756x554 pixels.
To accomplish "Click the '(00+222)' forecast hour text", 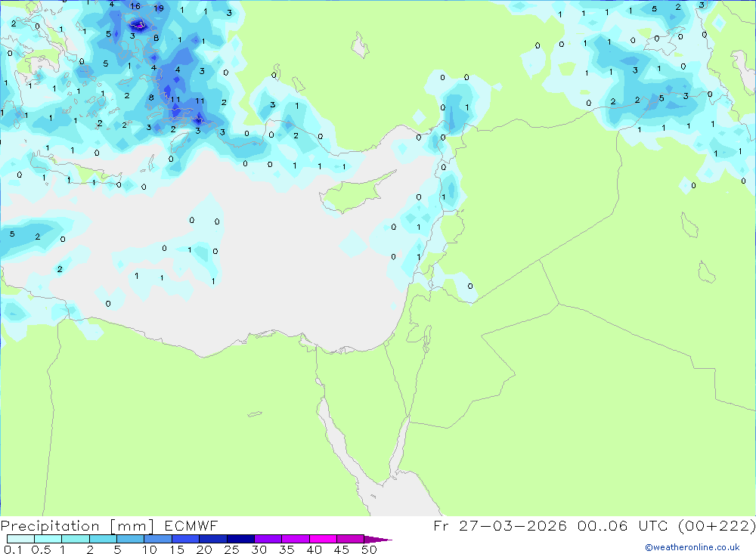I will tap(717, 525).
